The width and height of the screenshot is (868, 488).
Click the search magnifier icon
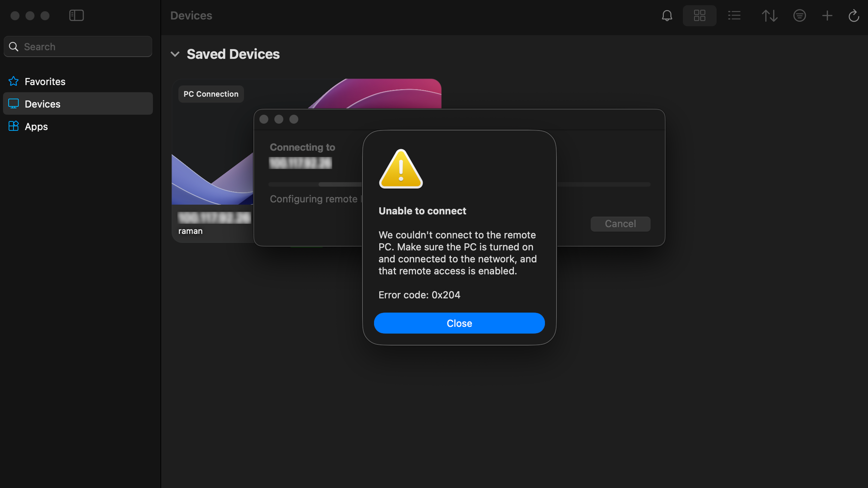click(x=13, y=47)
